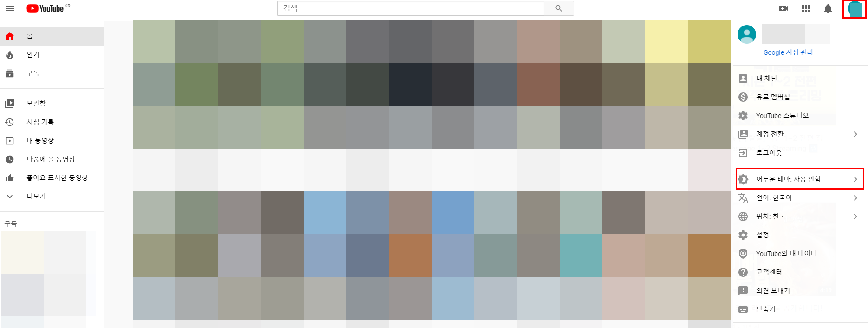
Task: Select 단축키 label in account menu
Action: point(766,309)
